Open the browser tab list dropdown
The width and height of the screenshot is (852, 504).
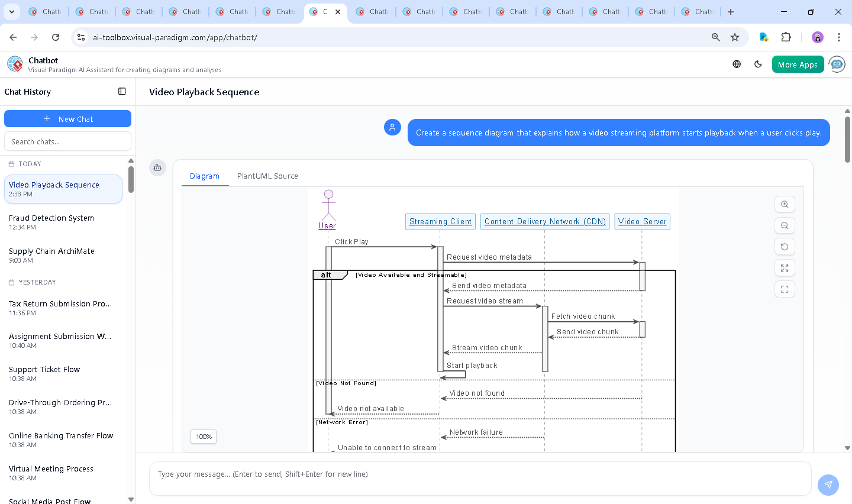[12, 12]
